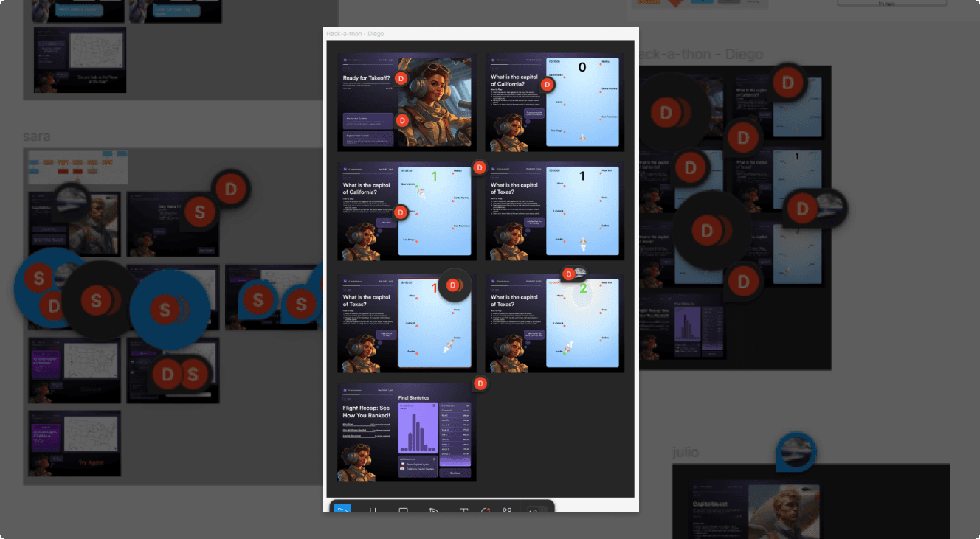Image resolution: width=980 pixels, height=539 pixels.
Task: Open D comment pin on green-score California map edge
Action: tap(401, 212)
